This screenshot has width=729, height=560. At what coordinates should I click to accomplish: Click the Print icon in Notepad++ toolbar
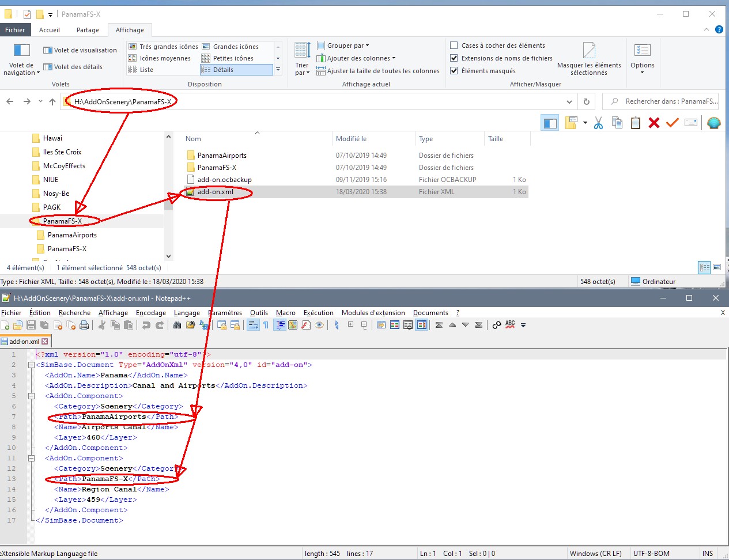tap(84, 326)
